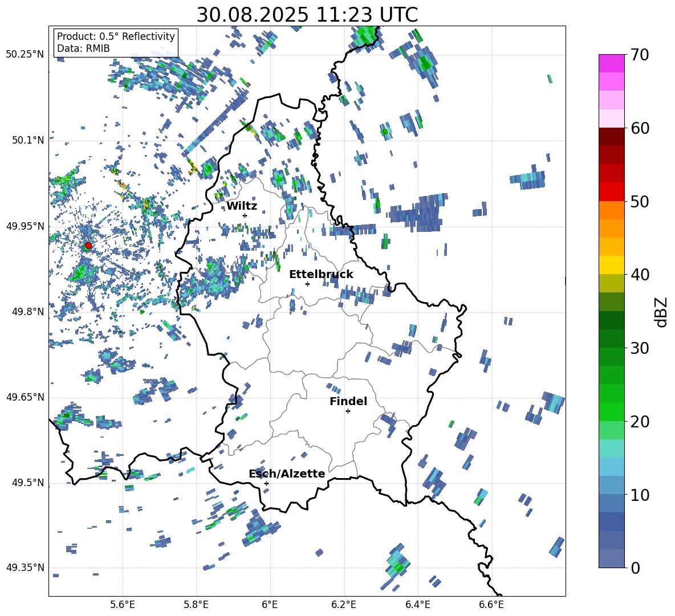Screen dimensions: 675x616
Task: Click the 49.35°N latitude label
Action: (25, 568)
